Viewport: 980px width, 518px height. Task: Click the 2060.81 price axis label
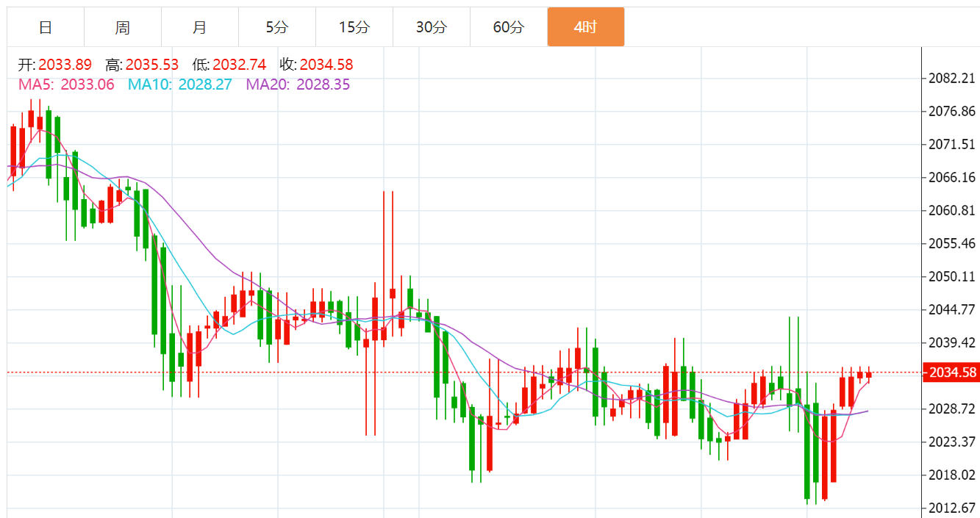click(953, 210)
